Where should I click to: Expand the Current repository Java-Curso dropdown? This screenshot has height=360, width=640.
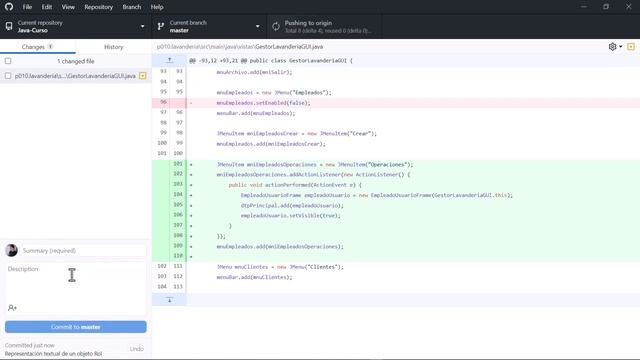point(76,27)
